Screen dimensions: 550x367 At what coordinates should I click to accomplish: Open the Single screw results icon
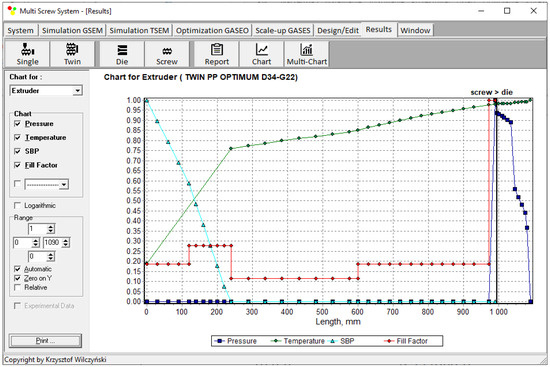click(x=27, y=54)
